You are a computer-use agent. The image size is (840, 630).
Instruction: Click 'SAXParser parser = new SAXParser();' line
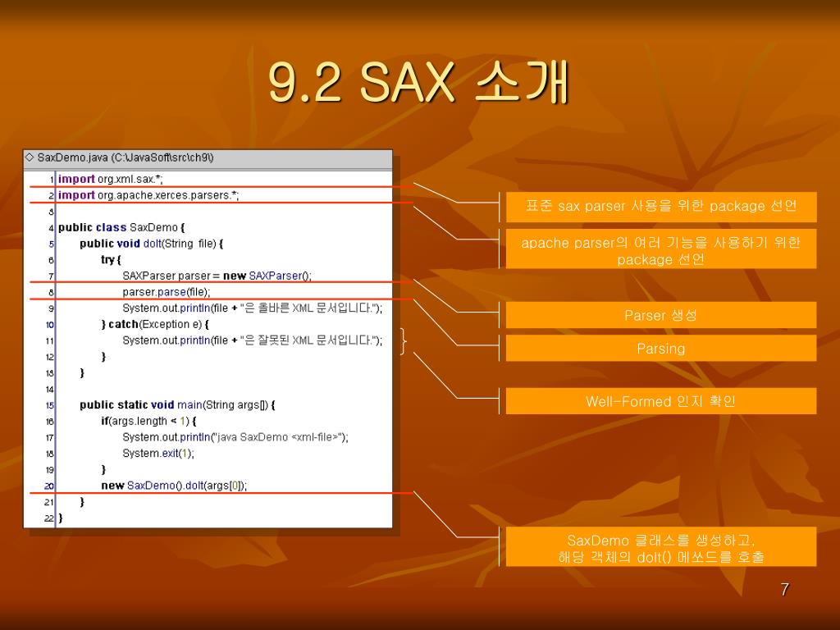[217, 276]
